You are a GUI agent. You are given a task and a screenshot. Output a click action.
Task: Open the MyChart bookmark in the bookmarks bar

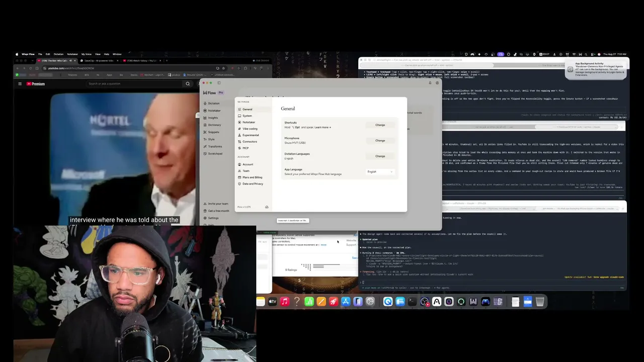tap(151, 75)
